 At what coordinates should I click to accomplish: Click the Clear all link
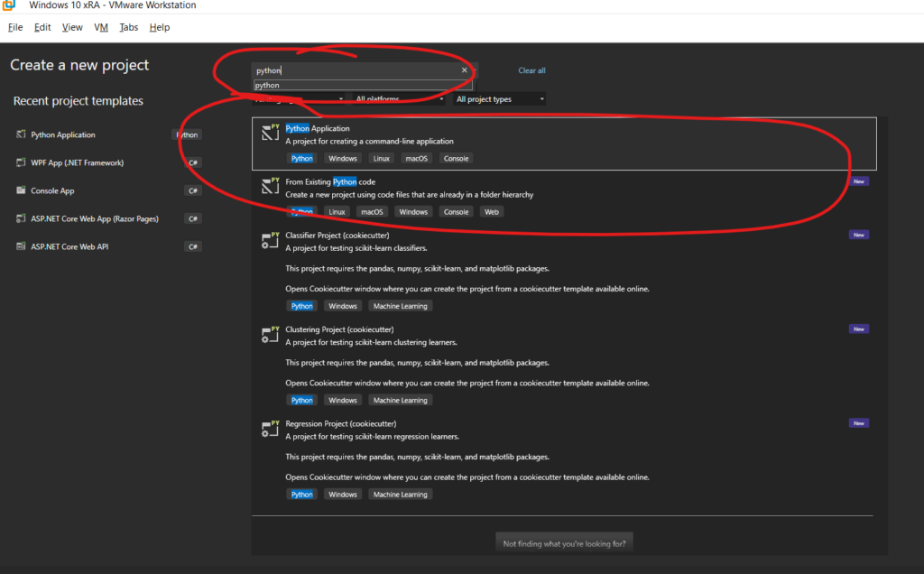[x=531, y=70]
